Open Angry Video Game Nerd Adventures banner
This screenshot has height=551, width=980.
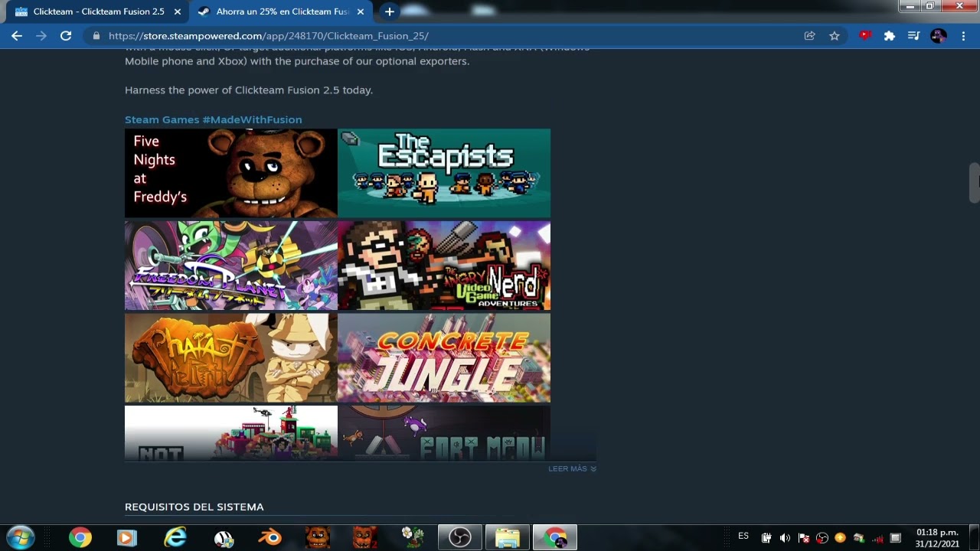(444, 266)
